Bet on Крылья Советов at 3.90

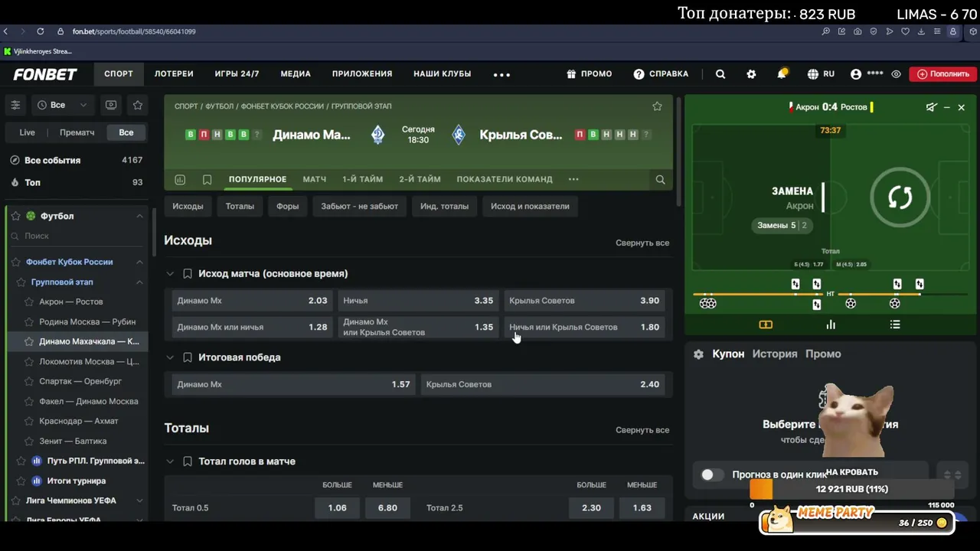pyautogui.click(x=584, y=301)
